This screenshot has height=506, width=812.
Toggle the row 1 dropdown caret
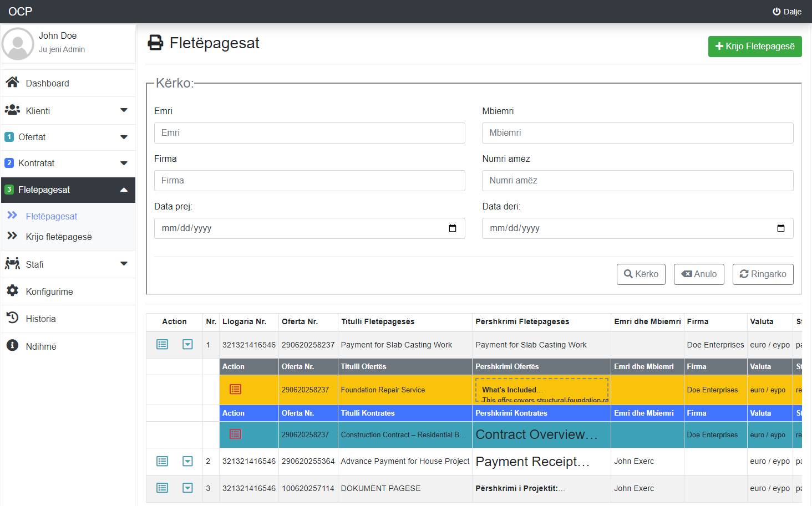click(x=187, y=345)
